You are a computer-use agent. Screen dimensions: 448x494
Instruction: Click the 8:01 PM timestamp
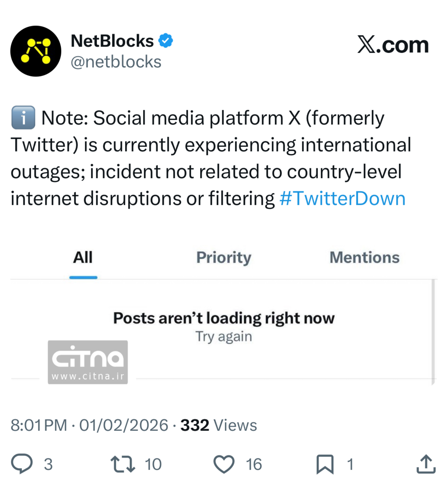[39, 425]
